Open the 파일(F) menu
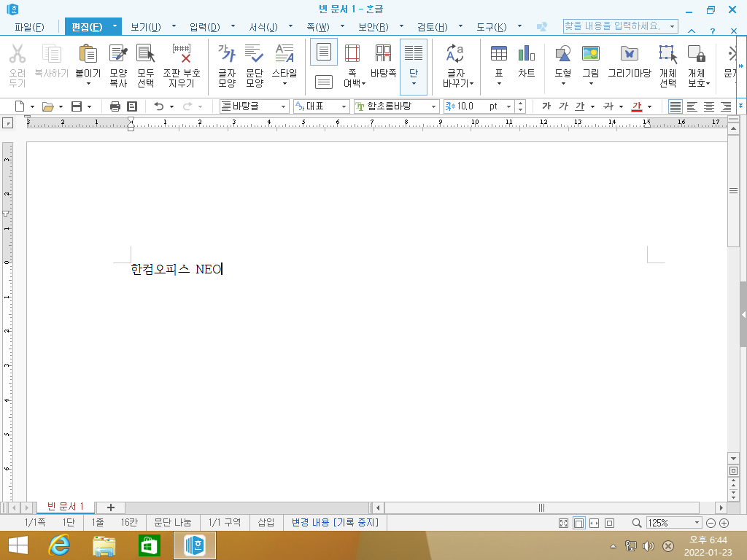747x560 pixels. 29,27
